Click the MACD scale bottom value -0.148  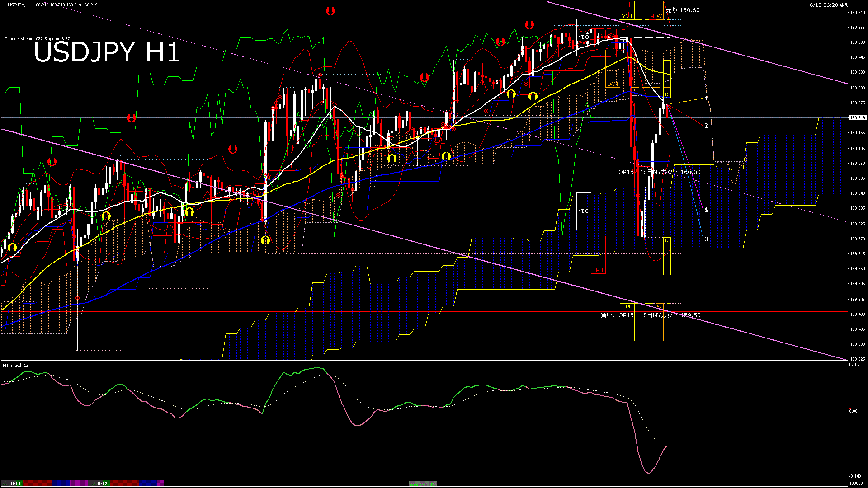click(855, 476)
